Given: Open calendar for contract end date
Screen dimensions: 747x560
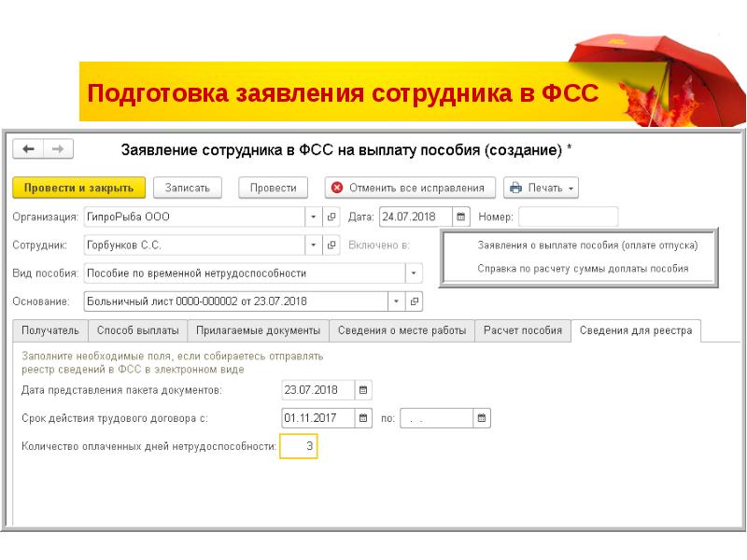Looking at the screenshot, I should coord(481,418).
